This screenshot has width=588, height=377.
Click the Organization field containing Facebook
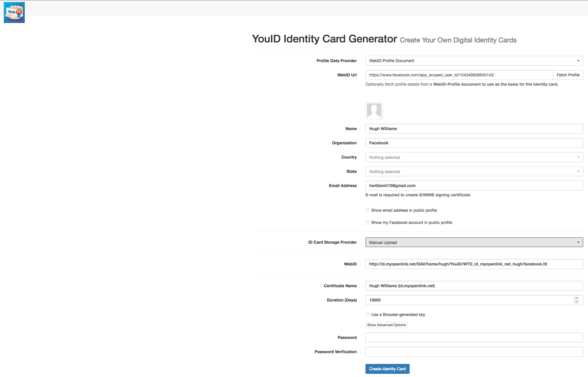(x=474, y=143)
